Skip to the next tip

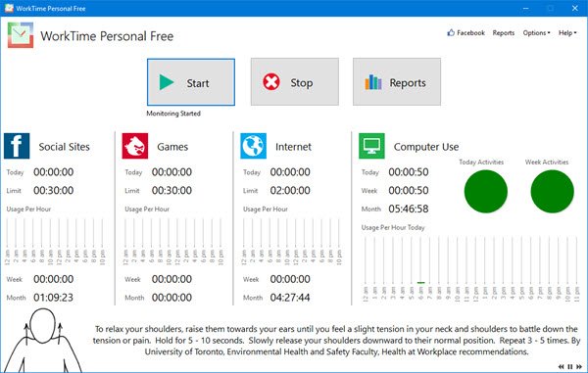click(x=579, y=366)
